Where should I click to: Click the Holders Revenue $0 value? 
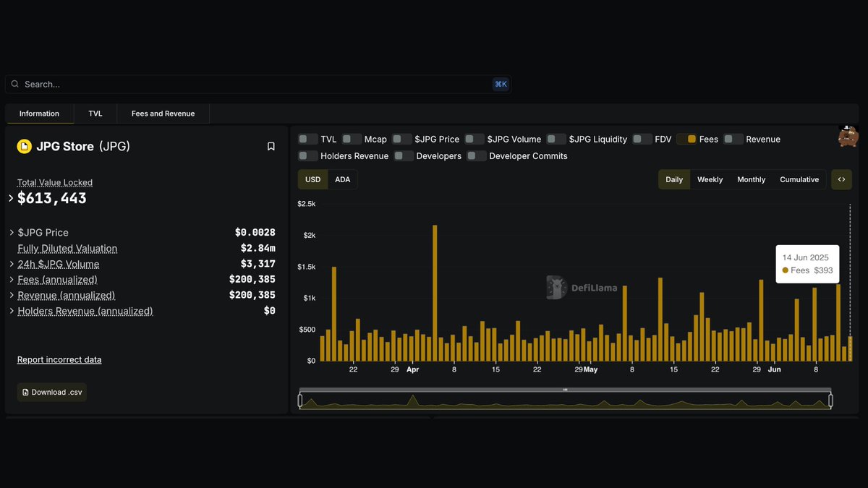[x=269, y=311]
